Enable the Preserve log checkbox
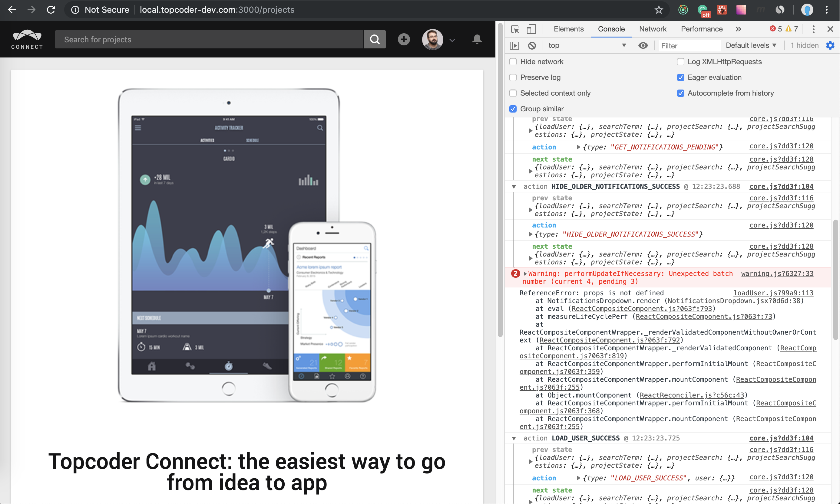Image resolution: width=840 pixels, height=504 pixels. coord(513,77)
